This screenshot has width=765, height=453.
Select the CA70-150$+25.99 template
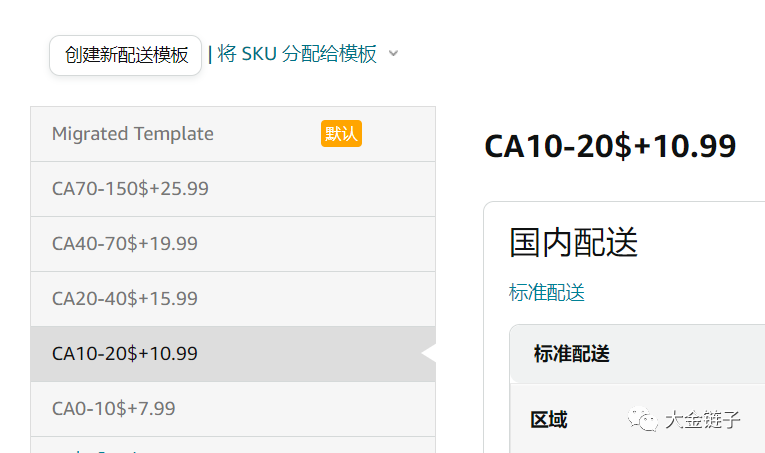(x=233, y=189)
